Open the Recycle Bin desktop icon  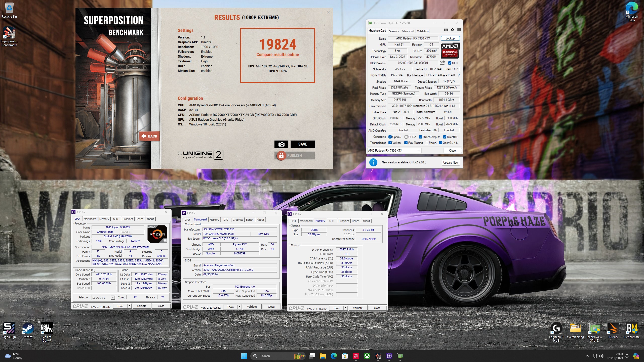(9, 11)
